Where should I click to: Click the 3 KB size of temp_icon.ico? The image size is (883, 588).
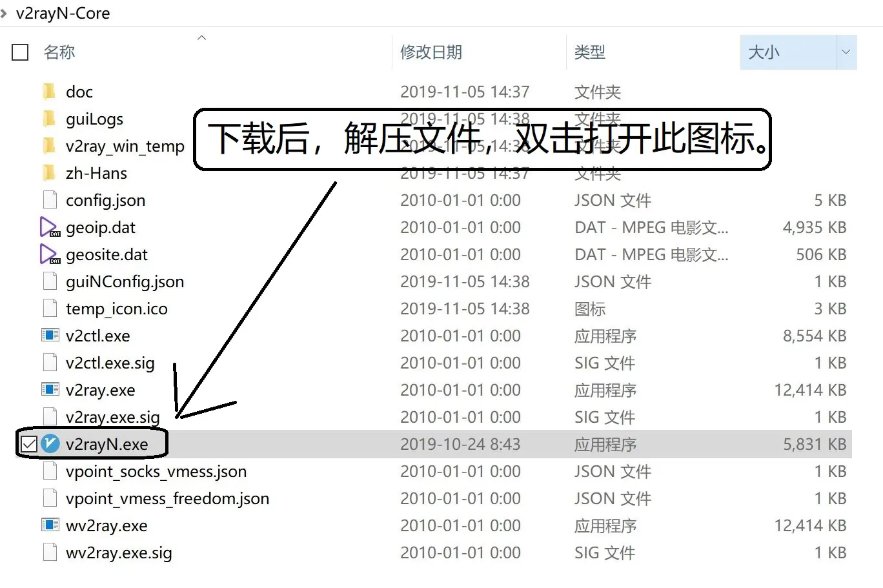(x=830, y=309)
